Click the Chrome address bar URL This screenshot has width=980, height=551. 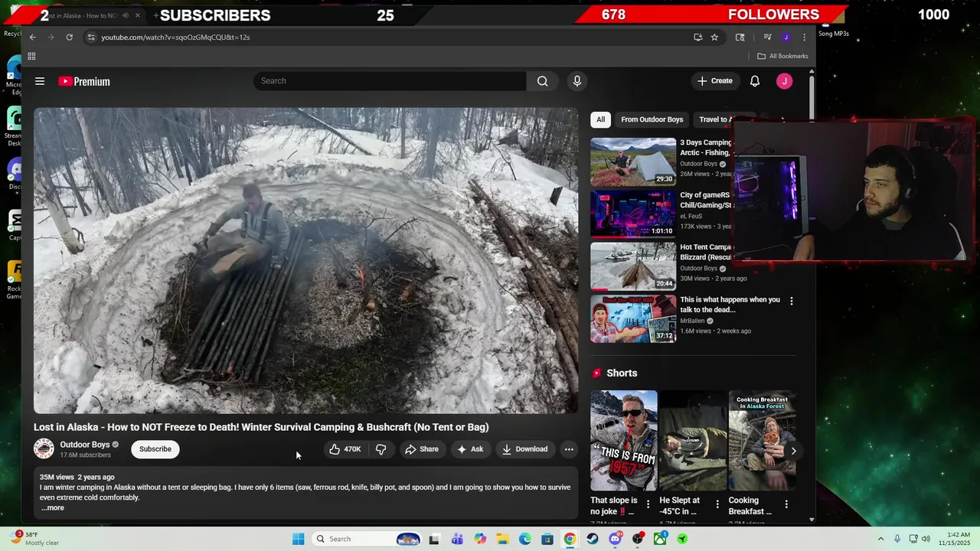(175, 37)
